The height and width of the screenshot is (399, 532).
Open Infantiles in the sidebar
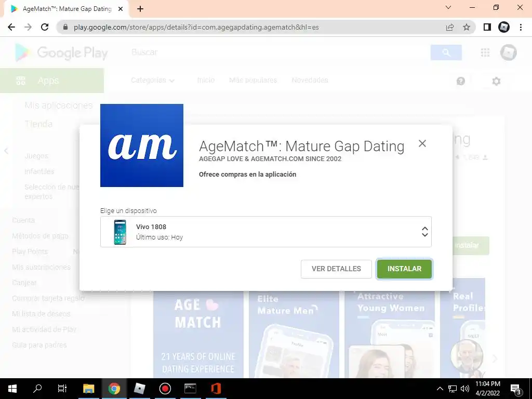coord(39,171)
